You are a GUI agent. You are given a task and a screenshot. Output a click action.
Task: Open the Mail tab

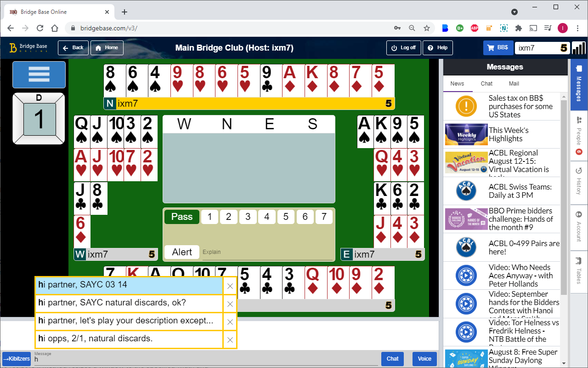(514, 84)
